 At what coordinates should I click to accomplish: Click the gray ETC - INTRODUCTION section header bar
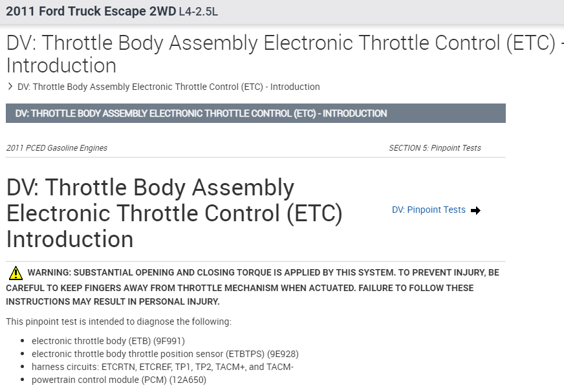pyautogui.click(x=255, y=113)
